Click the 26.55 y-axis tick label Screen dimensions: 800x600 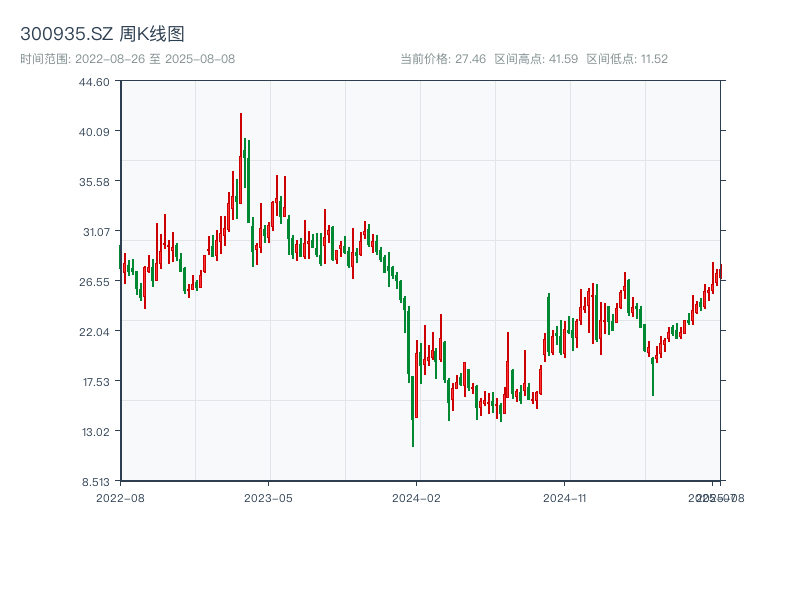point(94,281)
